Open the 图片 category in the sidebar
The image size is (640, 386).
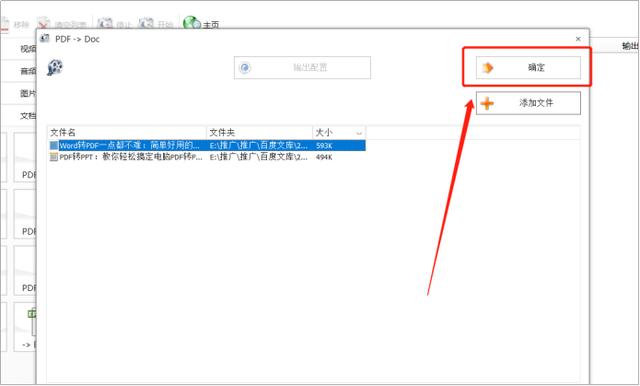click(28, 93)
